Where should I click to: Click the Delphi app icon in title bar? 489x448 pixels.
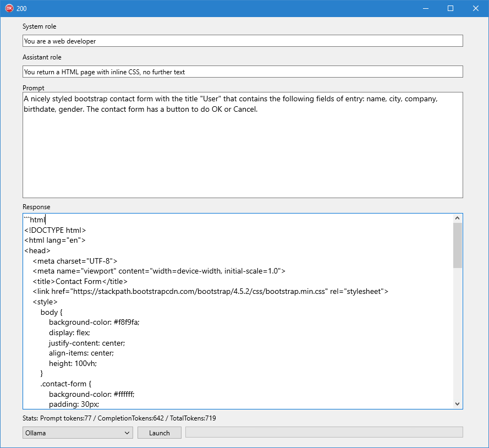coord(9,8)
